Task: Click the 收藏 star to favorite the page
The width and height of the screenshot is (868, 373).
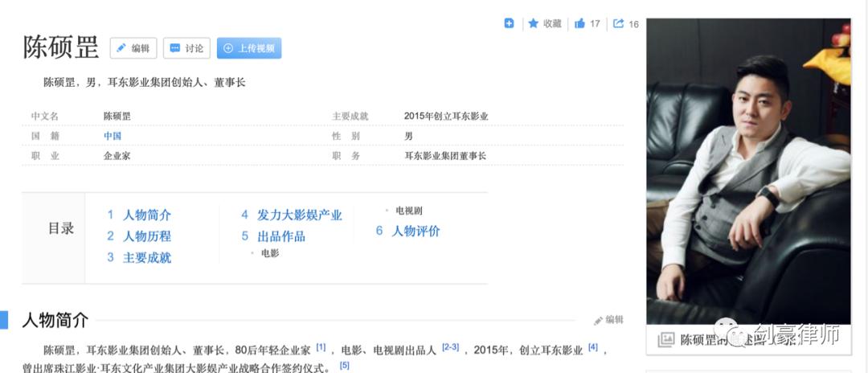Action: coord(533,23)
